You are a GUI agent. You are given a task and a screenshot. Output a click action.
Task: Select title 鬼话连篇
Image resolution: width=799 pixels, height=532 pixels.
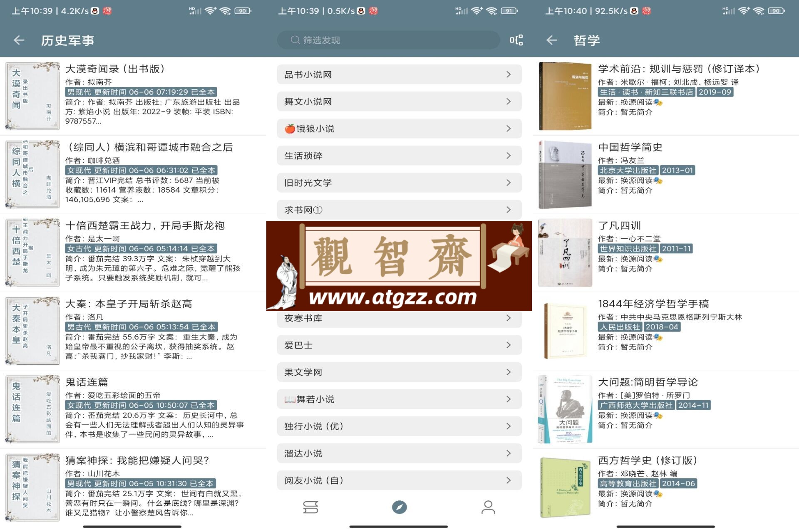tap(87, 382)
